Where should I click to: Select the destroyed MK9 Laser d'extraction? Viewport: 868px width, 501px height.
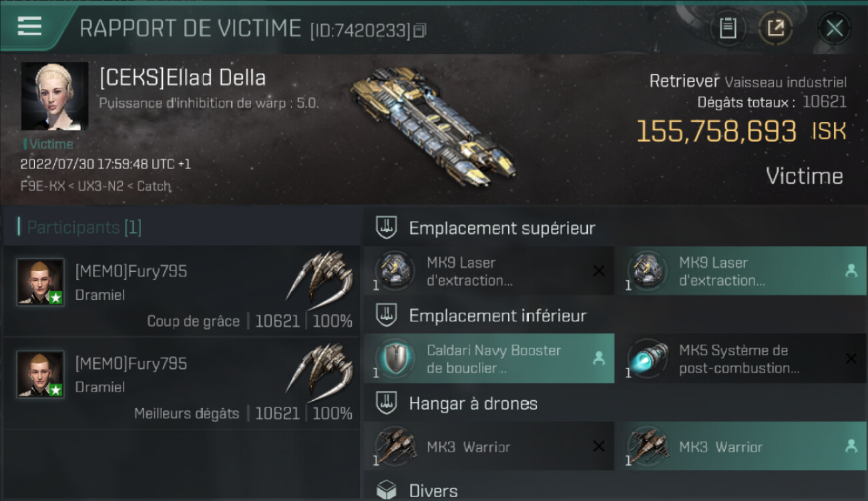(x=489, y=271)
